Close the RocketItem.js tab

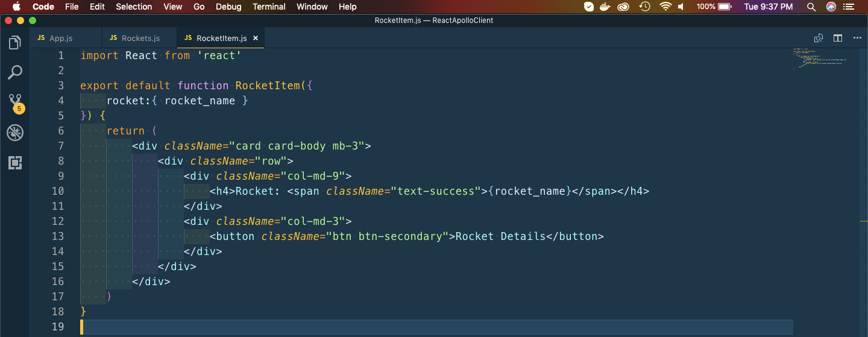(256, 38)
